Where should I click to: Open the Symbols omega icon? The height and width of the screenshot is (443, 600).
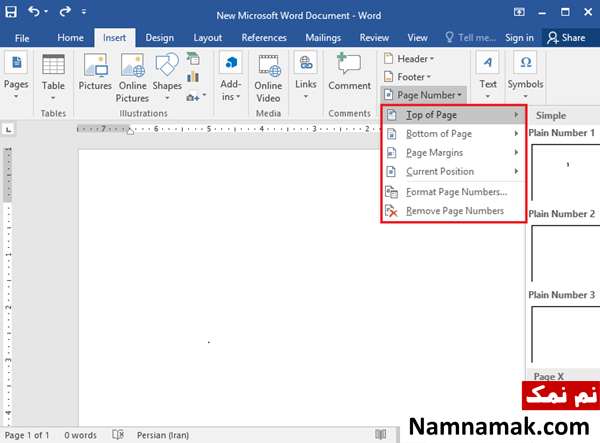click(526, 62)
